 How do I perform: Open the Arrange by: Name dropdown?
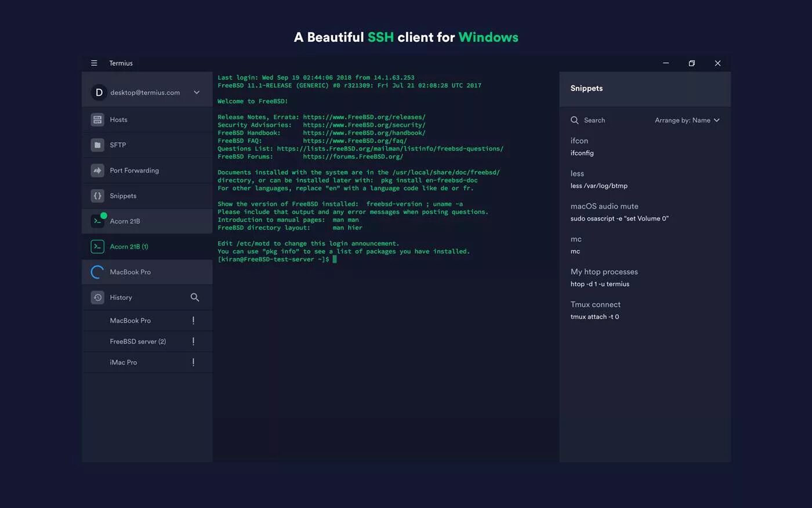(x=687, y=120)
